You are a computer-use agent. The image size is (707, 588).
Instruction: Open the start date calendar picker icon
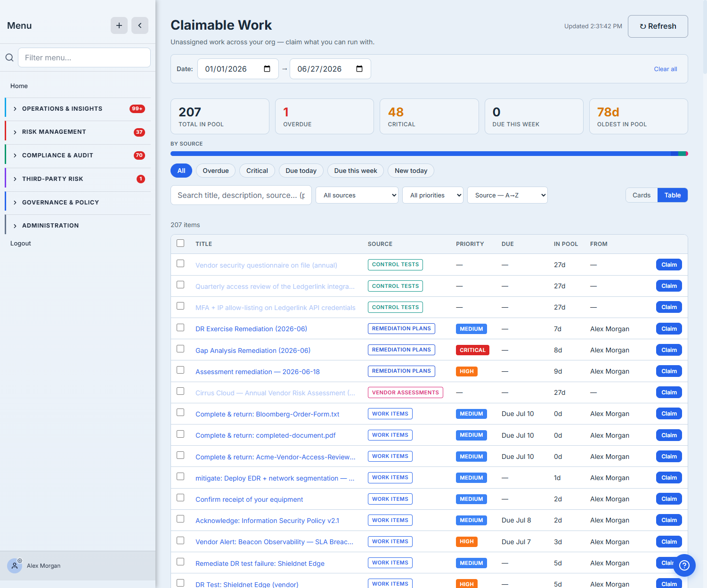tap(267, 69)
